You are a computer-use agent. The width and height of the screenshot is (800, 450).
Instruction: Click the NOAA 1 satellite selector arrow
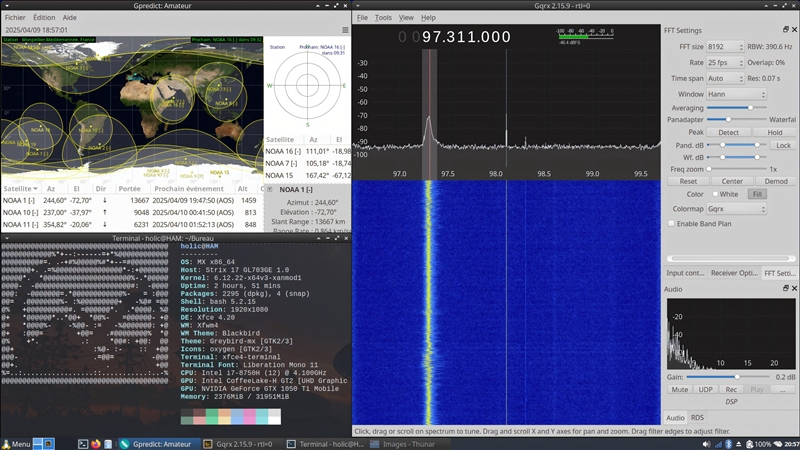[x=271, y=189]
